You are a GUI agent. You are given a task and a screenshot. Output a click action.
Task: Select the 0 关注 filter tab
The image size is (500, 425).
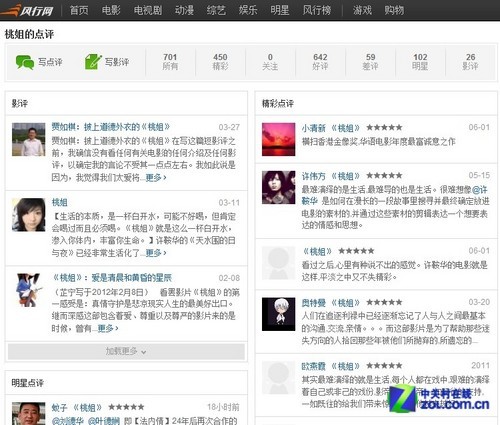(270, 62)
